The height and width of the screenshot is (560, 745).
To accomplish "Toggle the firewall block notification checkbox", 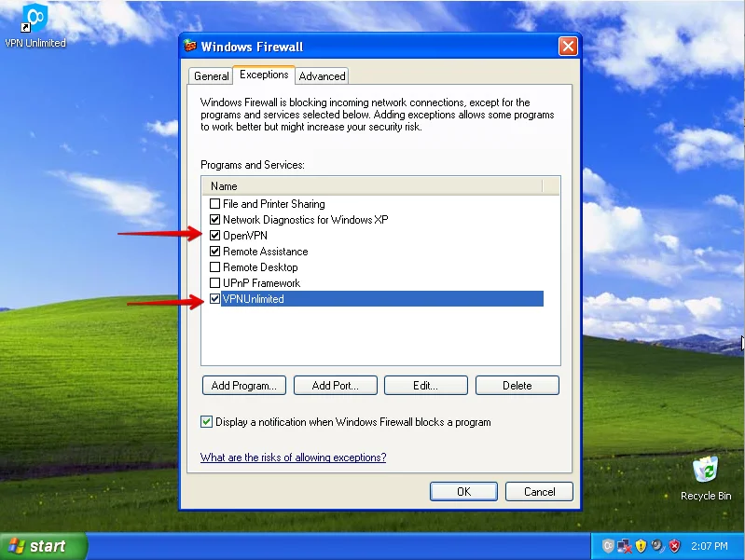I will [206, 422].
